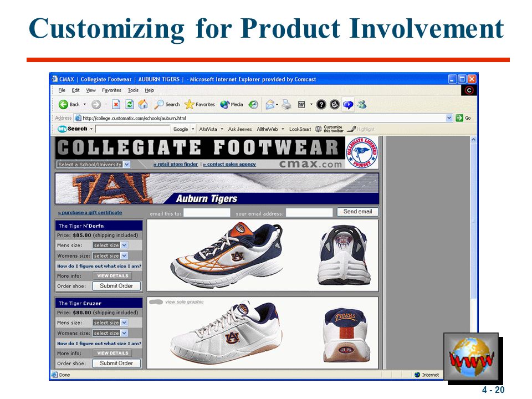The image size is (532, 399).
Task: Click the WWW globe icon on slide
Action: 471,356
